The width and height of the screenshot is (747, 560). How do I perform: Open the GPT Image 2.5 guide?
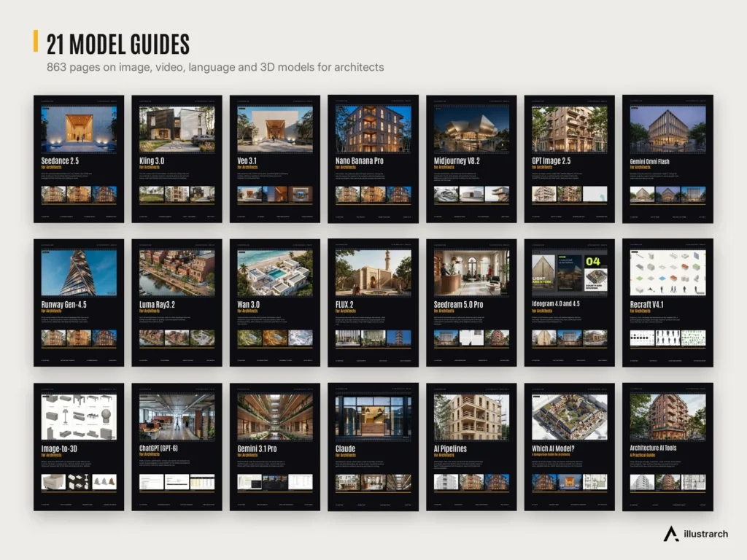click(569, 159)
